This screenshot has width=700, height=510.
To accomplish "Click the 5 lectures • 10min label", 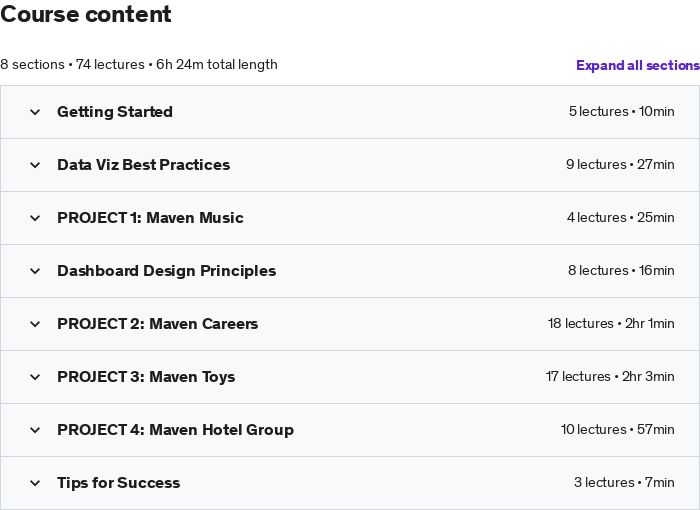I will [621, 112].
